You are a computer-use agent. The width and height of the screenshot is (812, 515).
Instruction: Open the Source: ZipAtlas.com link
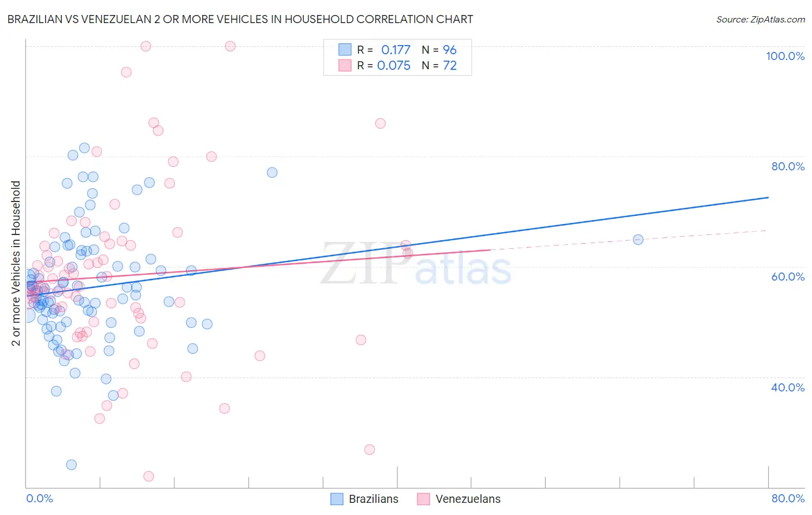coord(760,19)
